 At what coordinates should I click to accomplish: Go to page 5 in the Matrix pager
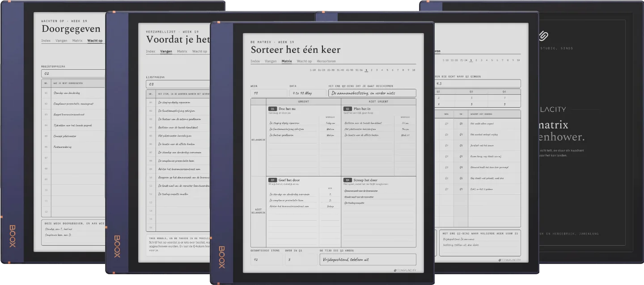(x=387, y=70)
